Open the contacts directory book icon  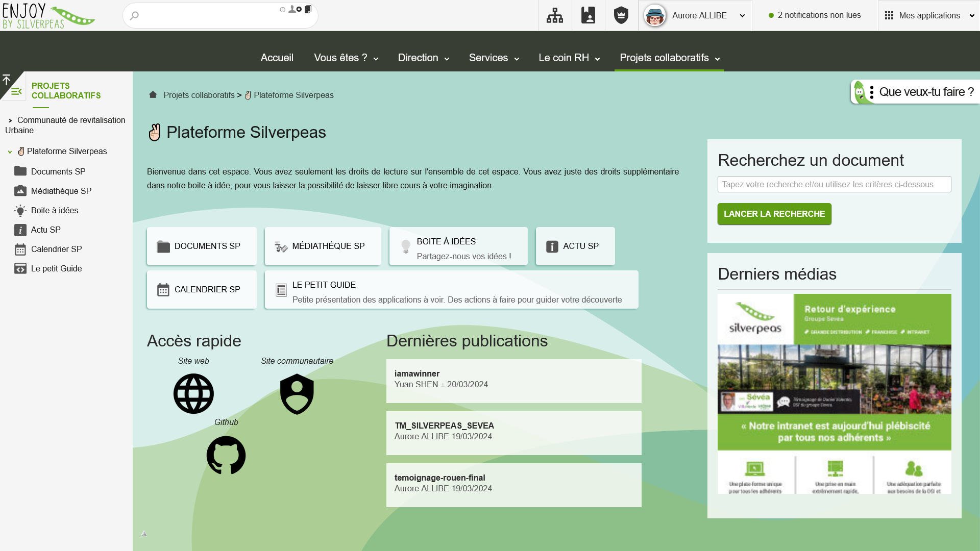tap(588, 15)
